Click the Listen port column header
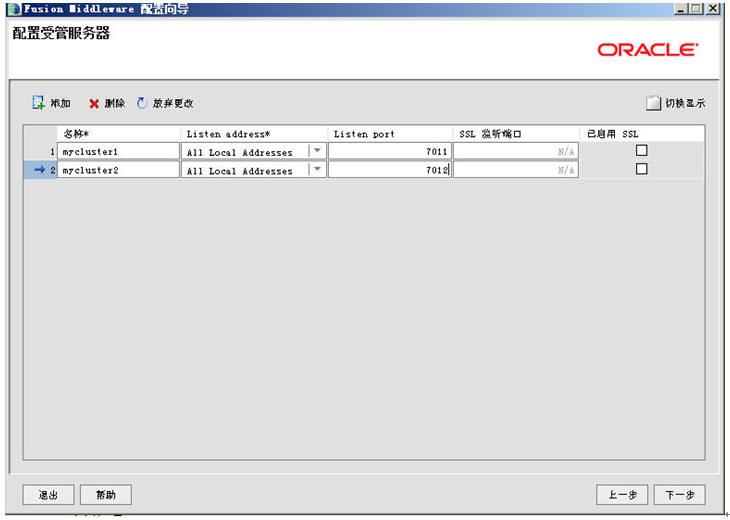Image resolution: width=730 pixels, height=520 pixels. (x=390, y=134)
